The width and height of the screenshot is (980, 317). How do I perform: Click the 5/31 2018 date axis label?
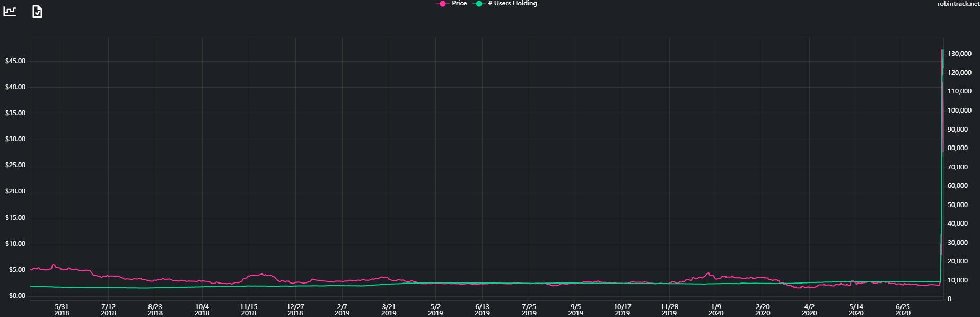(x=62, y=310)
